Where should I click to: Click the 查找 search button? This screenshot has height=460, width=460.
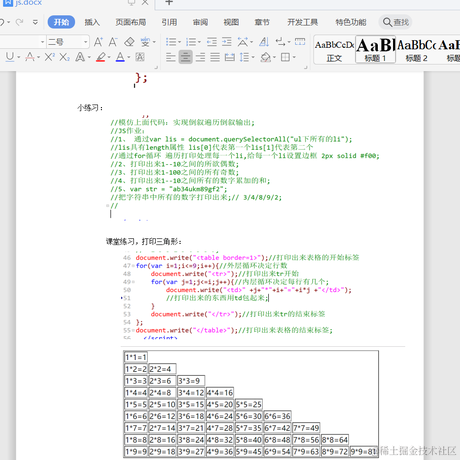(396, 22)
